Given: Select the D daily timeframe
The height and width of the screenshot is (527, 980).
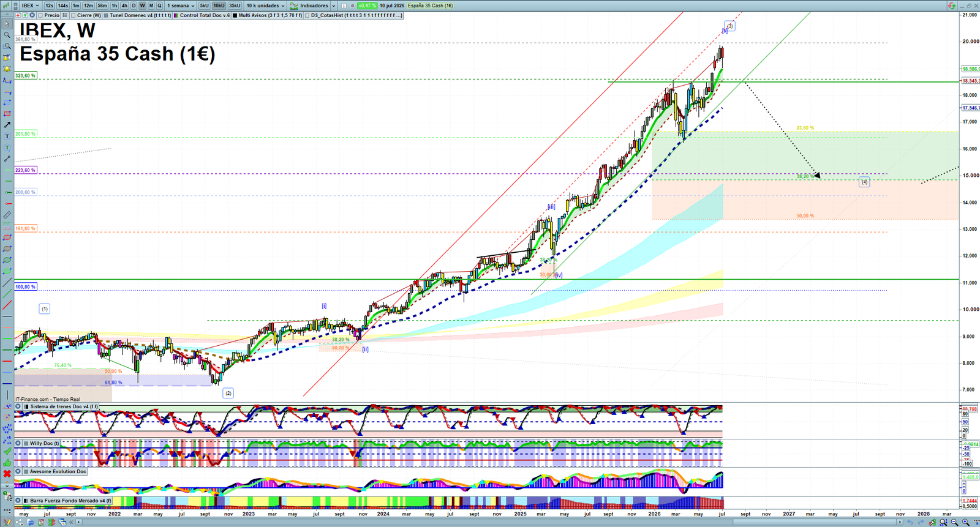Looking at the screenshot, I should click(x=134, y=6).
